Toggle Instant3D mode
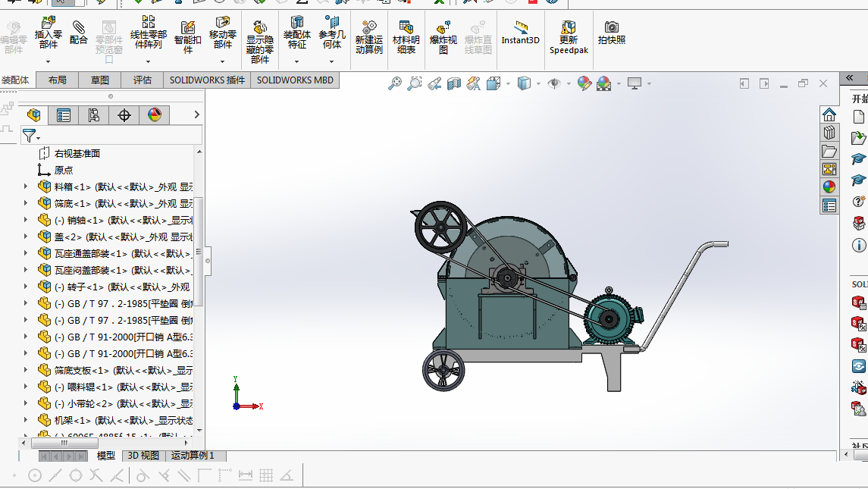The height and width of the screenshot is (489, 868). (x=520, y=32)
